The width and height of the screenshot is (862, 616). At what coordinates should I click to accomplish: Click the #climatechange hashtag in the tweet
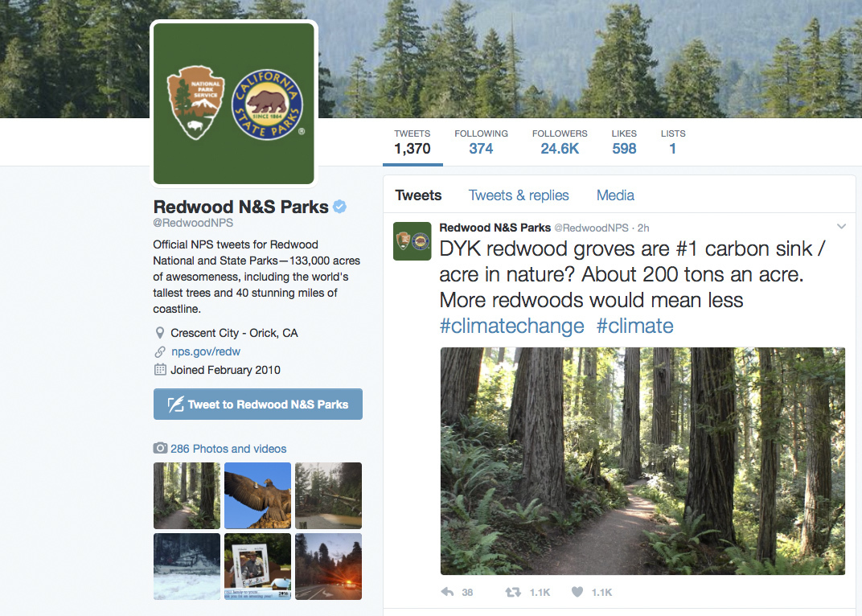pyautogui.click(x=511, y=326)
